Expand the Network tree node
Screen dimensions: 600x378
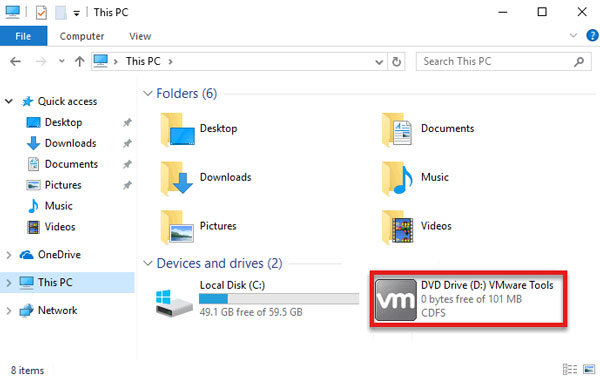(x=8, y=311)
